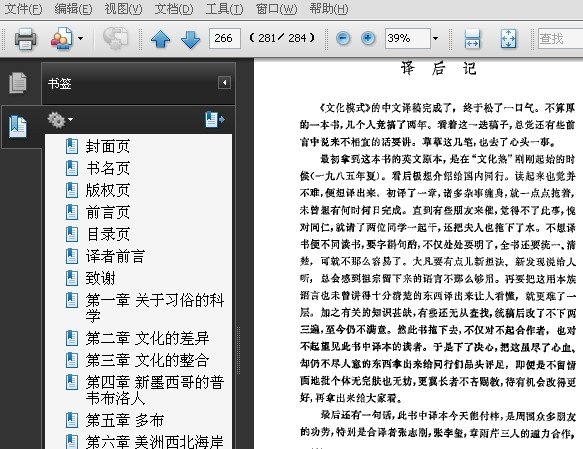
Task: Open the collaborate icon dropdown arrow
Action: click(80, 38)
